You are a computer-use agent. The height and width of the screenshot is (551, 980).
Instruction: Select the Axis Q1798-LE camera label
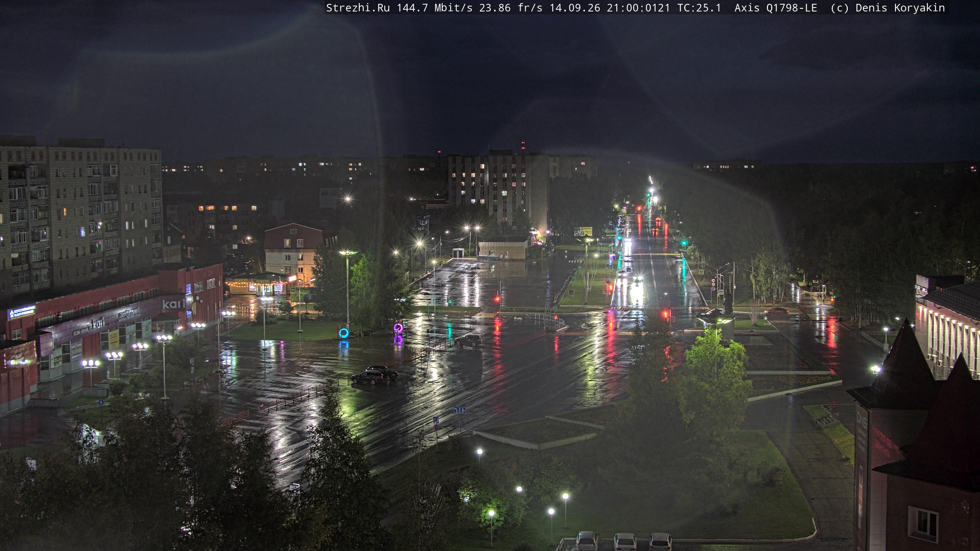click(776, 8)
